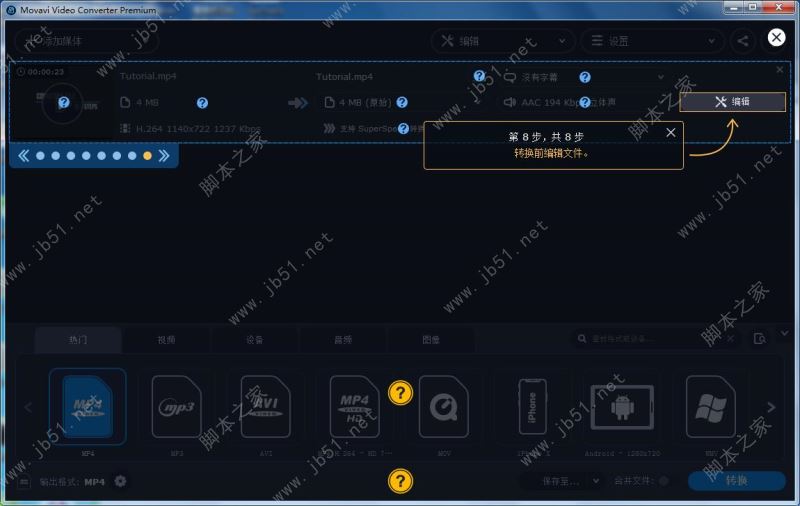The width and height of the screenshot is (800, 506).
Task: Switch to the 视频 tab
Action: [x=166, y=340]
